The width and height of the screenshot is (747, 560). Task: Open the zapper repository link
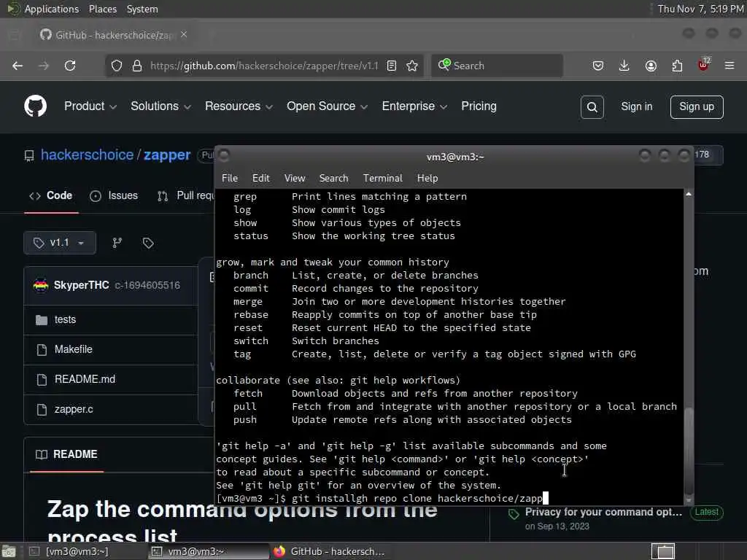(x=167, y=155)
